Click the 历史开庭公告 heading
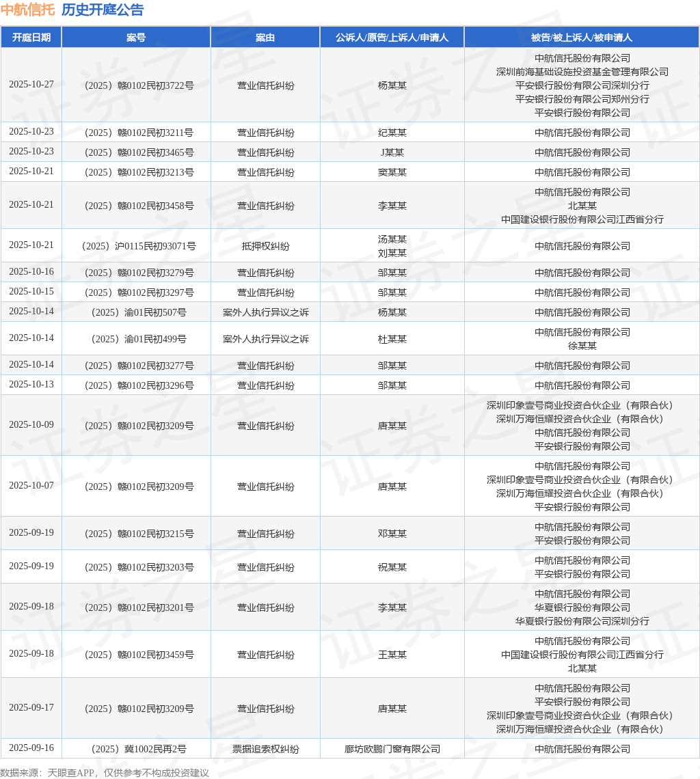This screenshot has height=779, width=700. (103, 10)
